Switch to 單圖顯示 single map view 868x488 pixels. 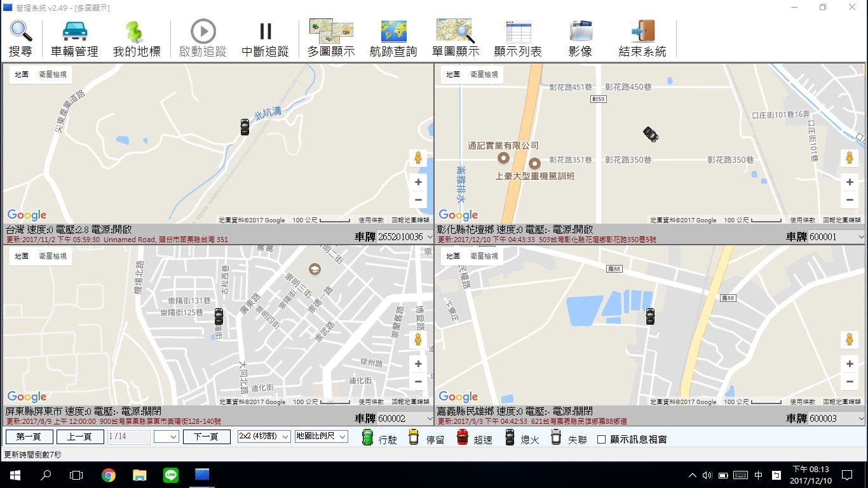455,39
